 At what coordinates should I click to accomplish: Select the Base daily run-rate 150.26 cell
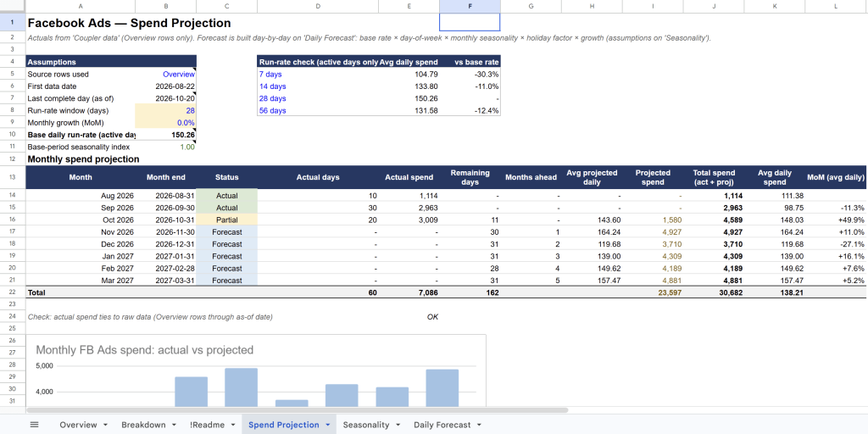click(x=165, y=135)
